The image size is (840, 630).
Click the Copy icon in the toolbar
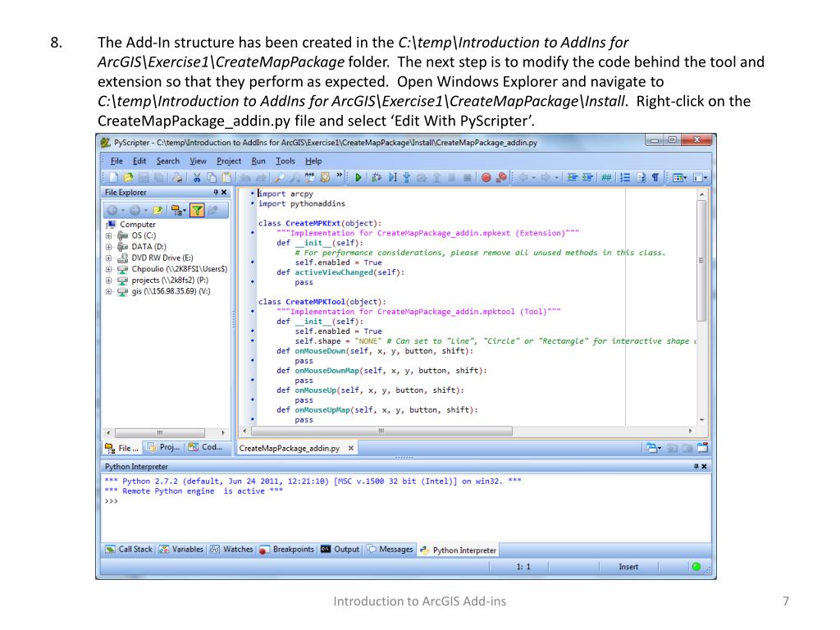pos(212,177)
